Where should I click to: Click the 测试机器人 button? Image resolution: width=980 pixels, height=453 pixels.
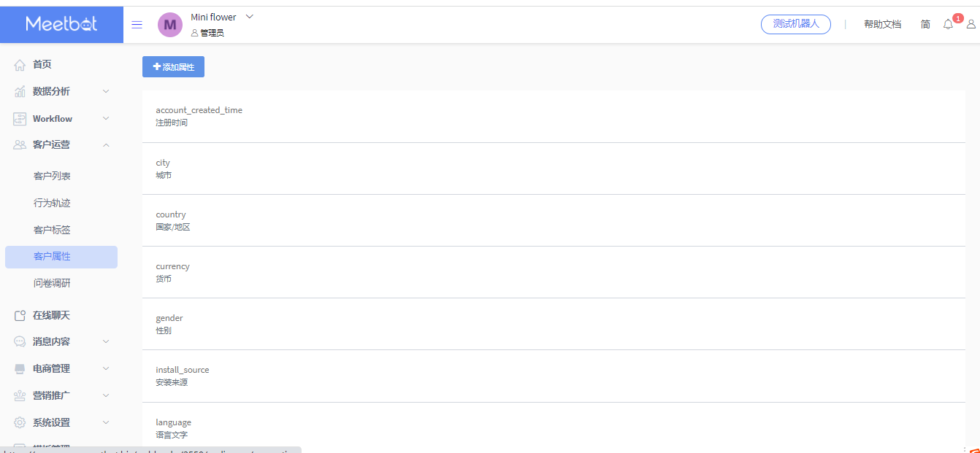(x=796, y=24)
